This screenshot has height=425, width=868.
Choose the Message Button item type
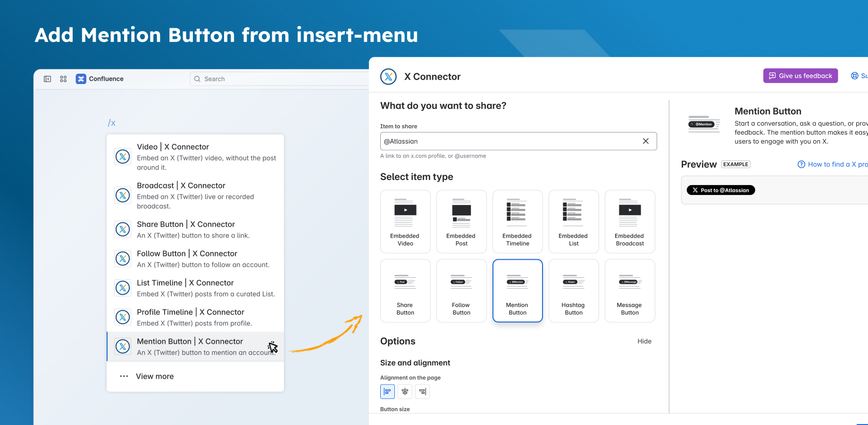(x=630, y=291)
